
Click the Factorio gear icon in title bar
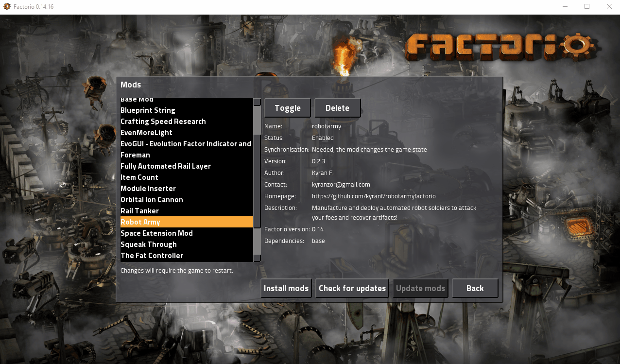click(x=7, y=7)
